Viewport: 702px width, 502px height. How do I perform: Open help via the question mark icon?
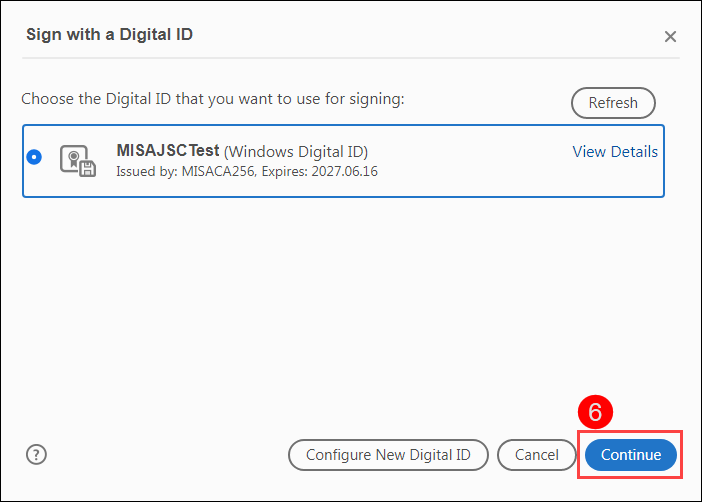point(37,455)
